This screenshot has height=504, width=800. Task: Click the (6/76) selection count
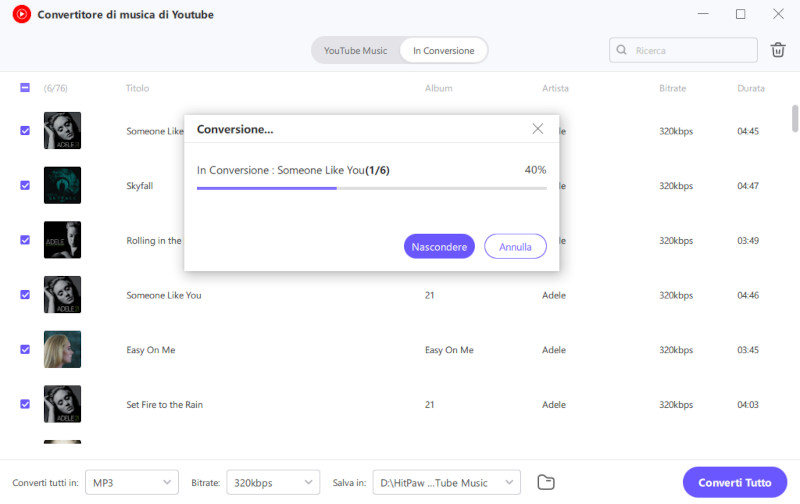click(x=55, y=88)
